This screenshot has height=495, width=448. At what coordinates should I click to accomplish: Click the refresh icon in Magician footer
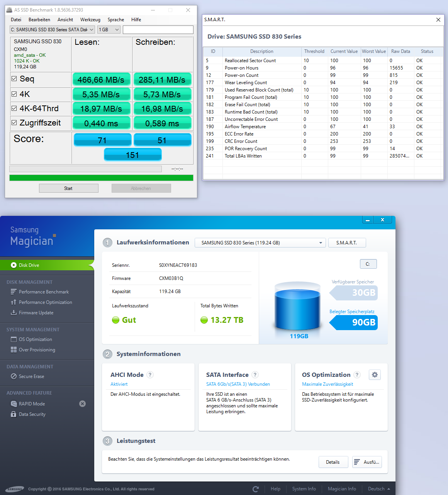255,489
